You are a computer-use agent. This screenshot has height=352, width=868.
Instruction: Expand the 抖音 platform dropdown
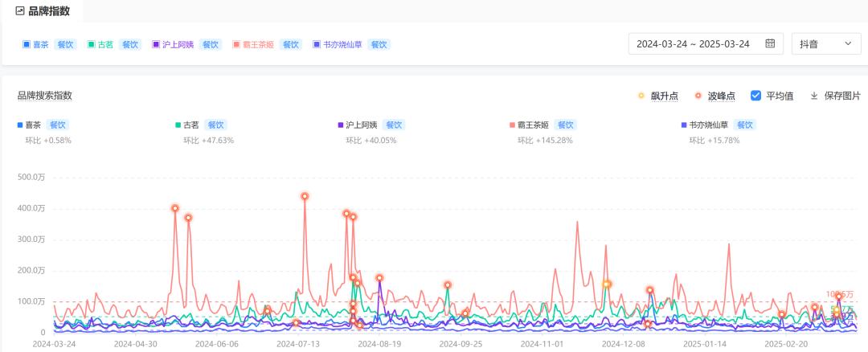tap(826, 43)
